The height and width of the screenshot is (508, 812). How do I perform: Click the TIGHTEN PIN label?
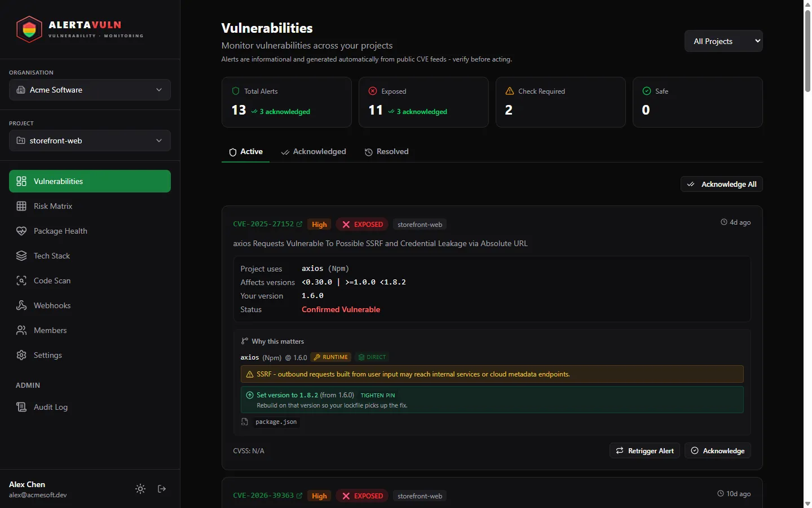pyautogui.click(x=378, y=395)
